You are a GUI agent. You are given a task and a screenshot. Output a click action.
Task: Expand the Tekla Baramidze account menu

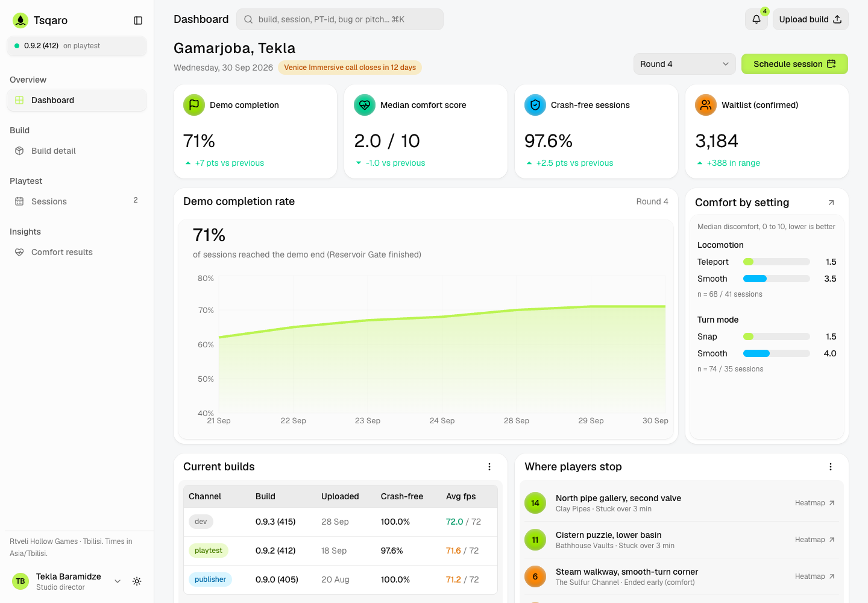point(118,581)
